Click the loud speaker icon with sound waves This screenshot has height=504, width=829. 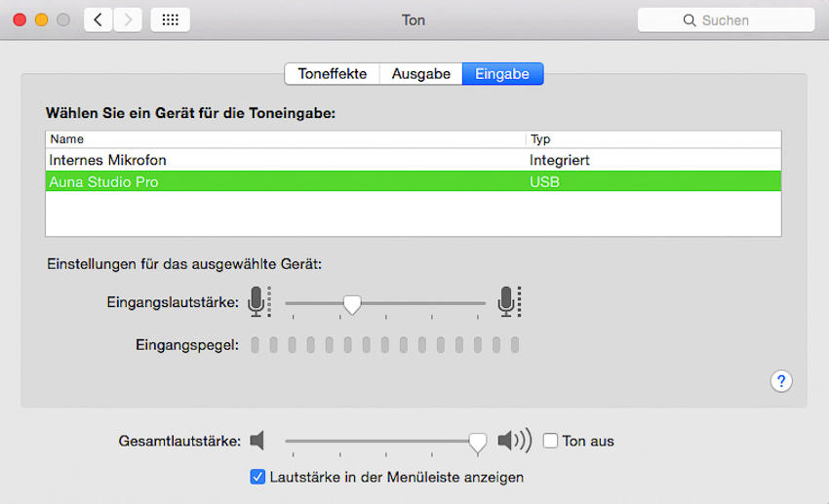[514, 442]
